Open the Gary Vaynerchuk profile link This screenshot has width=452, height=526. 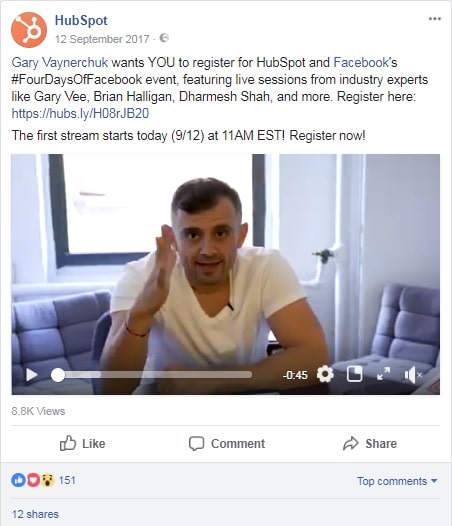60,62
